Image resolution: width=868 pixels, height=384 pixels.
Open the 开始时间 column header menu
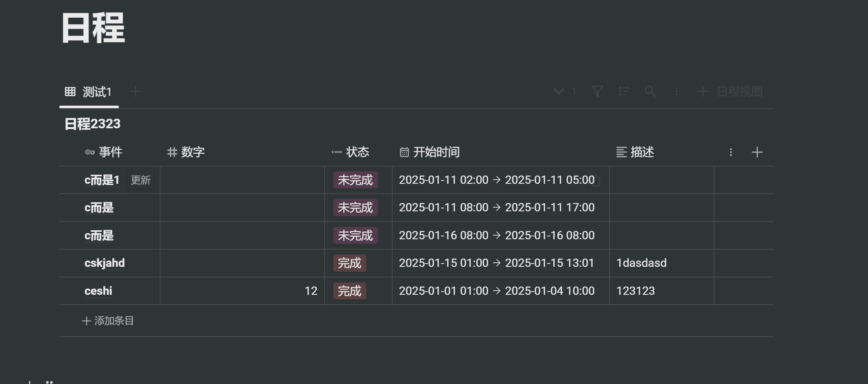point(430,153)
